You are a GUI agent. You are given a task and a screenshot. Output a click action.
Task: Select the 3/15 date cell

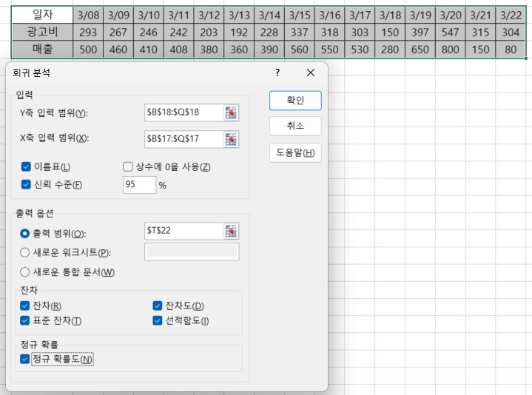tap(300, 15)
